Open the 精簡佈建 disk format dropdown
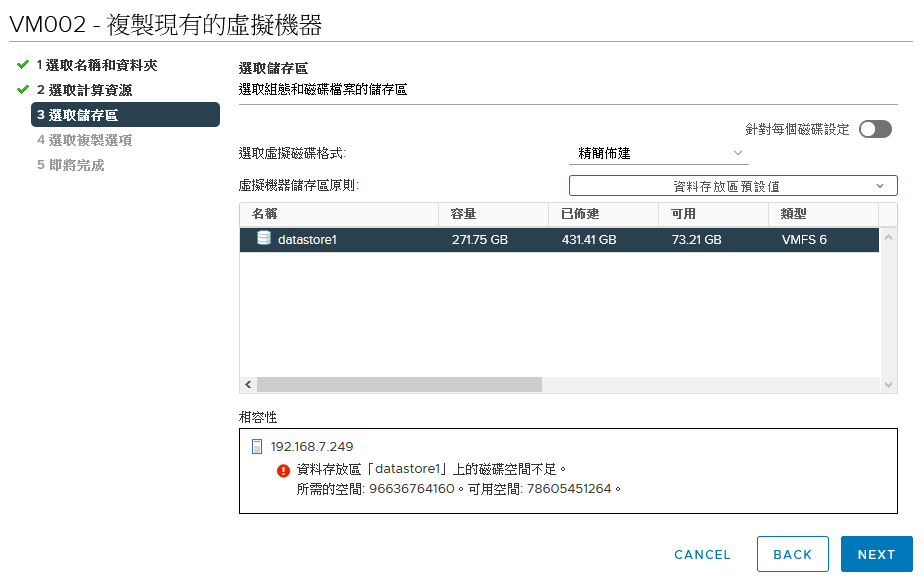The height and width of the screenshot is (583, 924). tap(659, 153)
